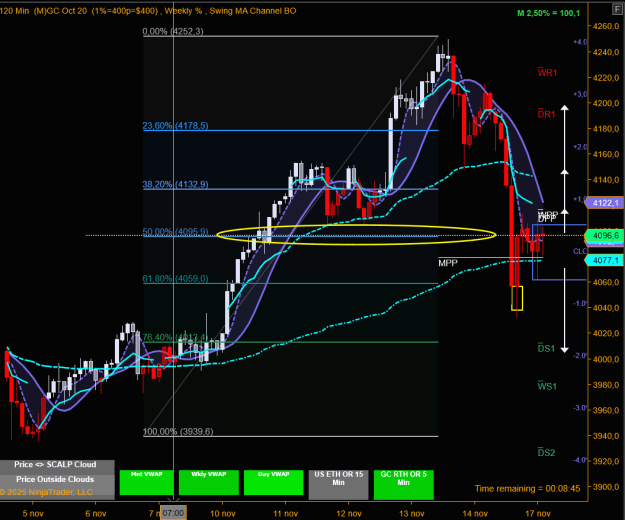Image resolution: width=625 pixels, height=520 pixels.
Task: Click the DR1 pivot label
Action: click(x=546, y=114)
